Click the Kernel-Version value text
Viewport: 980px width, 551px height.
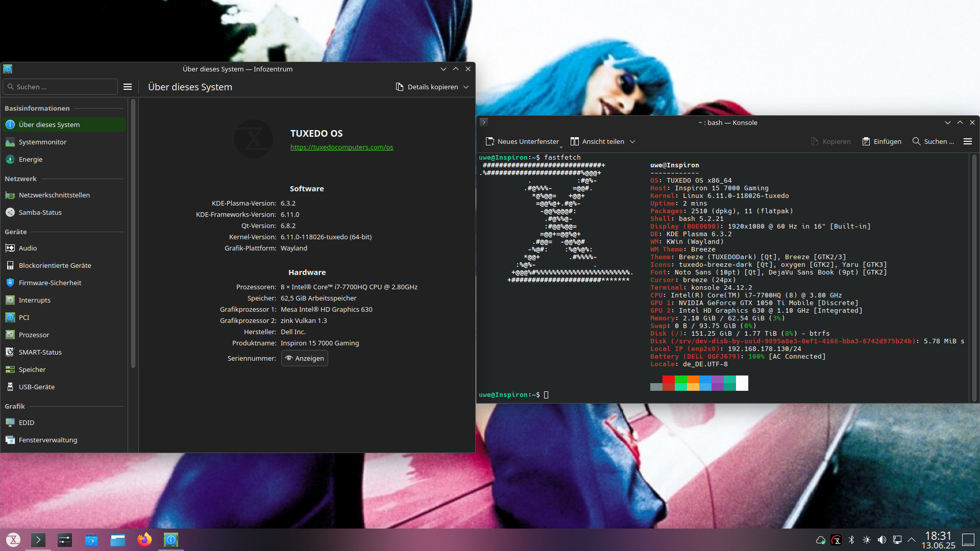pos(326,237)
